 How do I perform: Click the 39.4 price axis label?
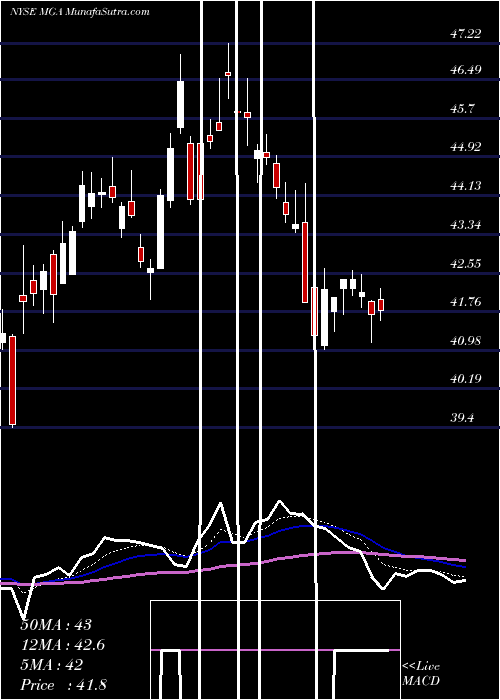[462, 418]
